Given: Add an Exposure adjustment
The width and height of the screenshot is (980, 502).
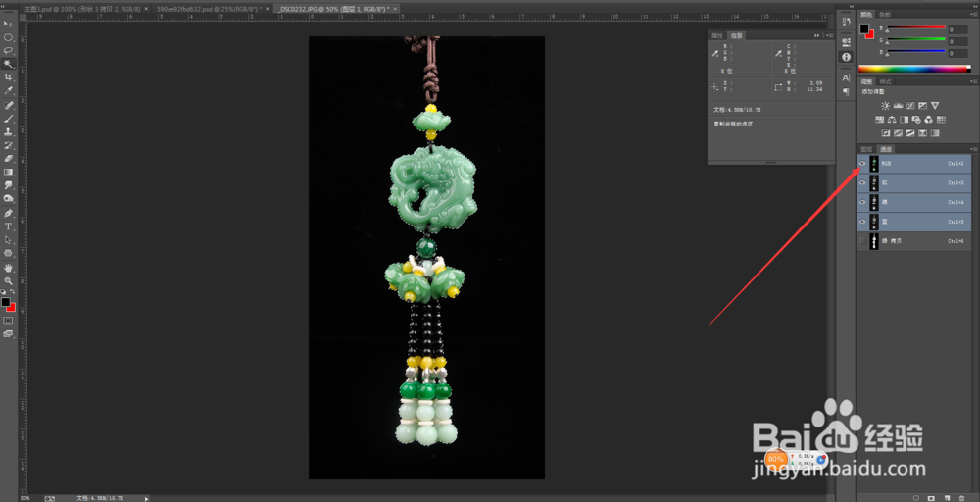Looking at the screenshot, I should (x=922, y=106).
